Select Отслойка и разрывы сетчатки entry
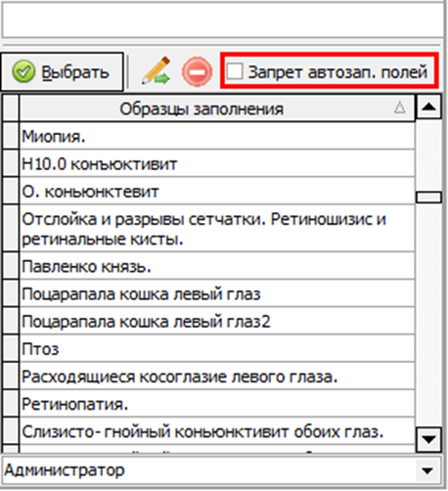This screenshot has width=448, height=491. point(217,229)
